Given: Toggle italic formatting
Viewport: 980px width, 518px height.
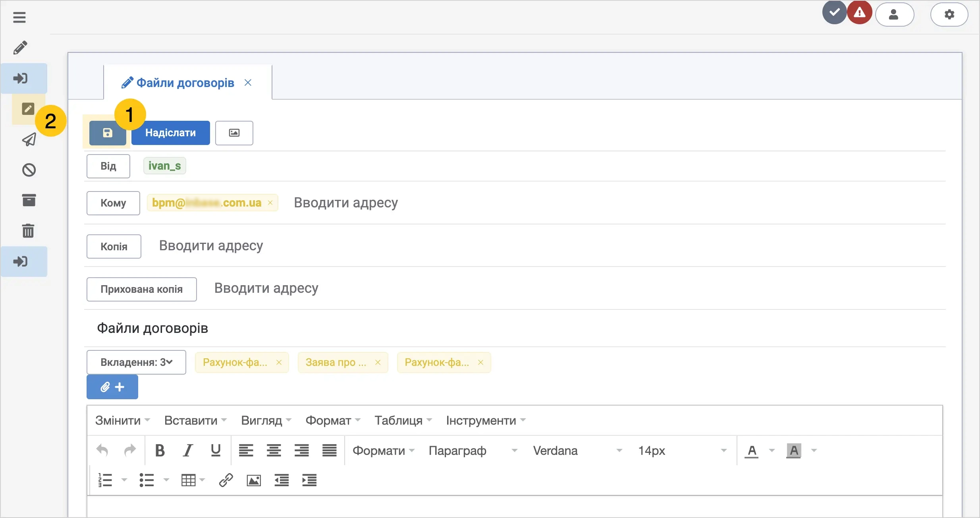Looking at the screenshot, I should tap(188, 450).
